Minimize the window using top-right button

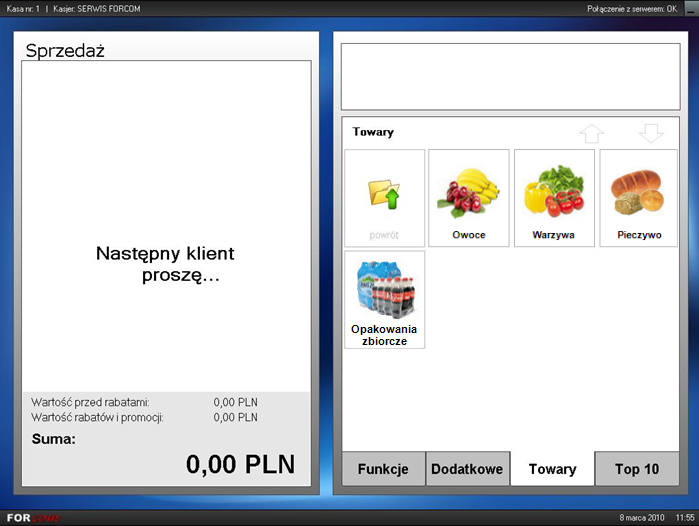(691, 9)
